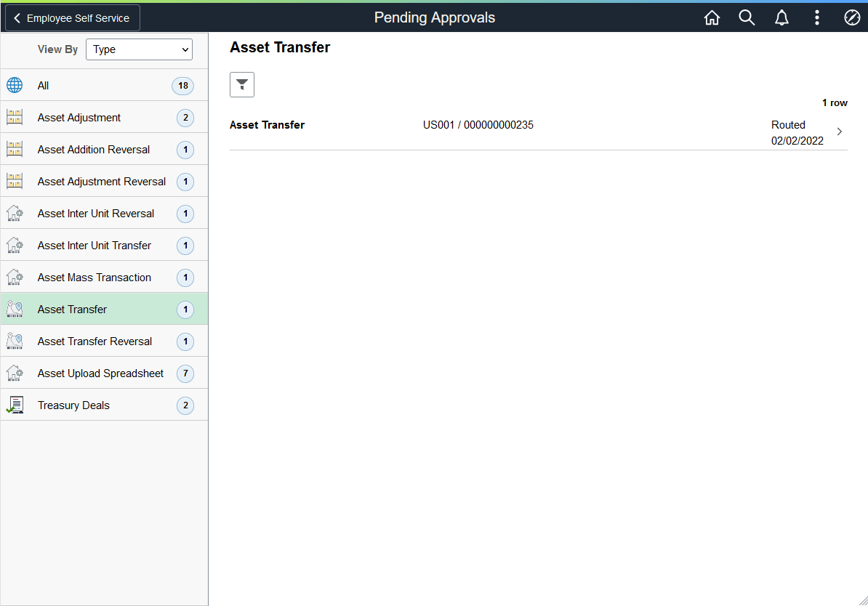This screenshot has height=606, width=868.
Task: Open transaction US001 / 000000000235
Action: [x=478, y=124]
